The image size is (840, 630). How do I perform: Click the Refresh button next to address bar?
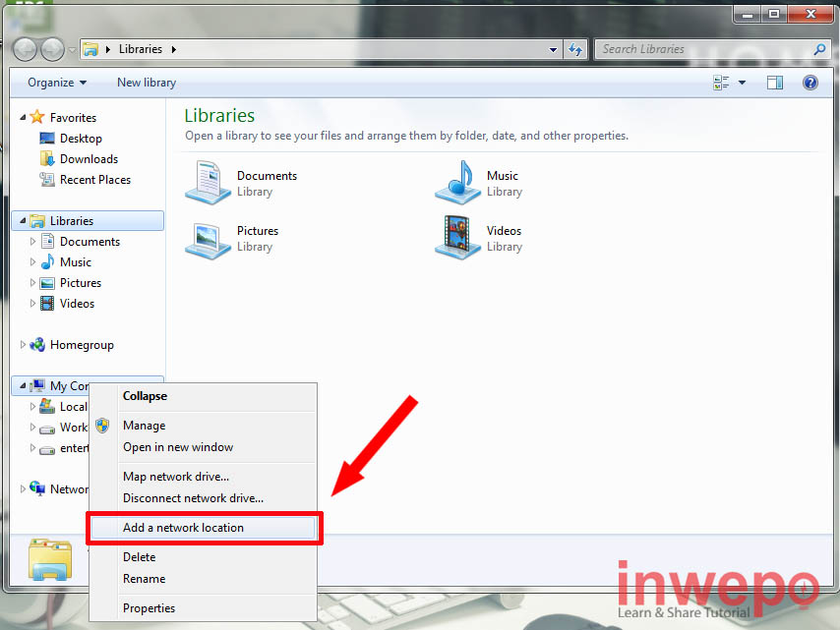click(575, 50)
